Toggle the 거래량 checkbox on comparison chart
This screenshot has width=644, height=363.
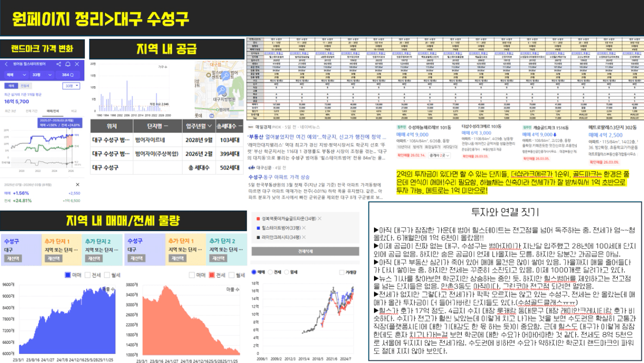[x=342, y=272]
